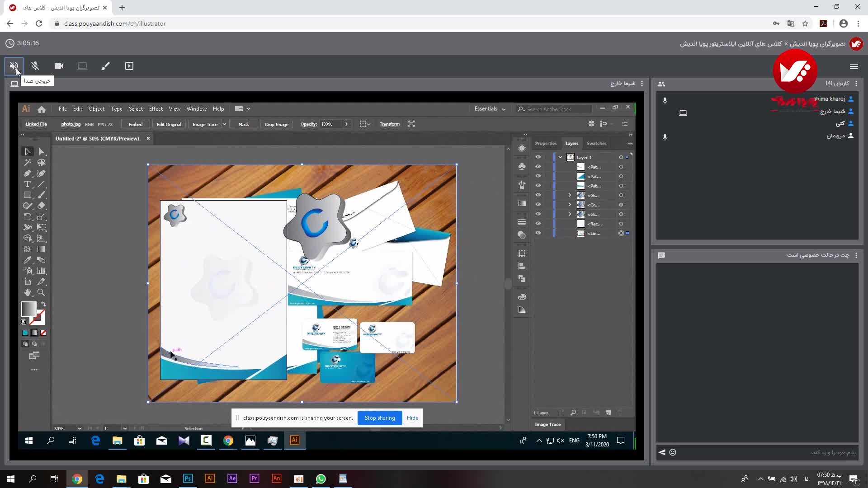Select the Rectangle tool
The height and width of the screenshot is (488, 868).
point(28,195)
